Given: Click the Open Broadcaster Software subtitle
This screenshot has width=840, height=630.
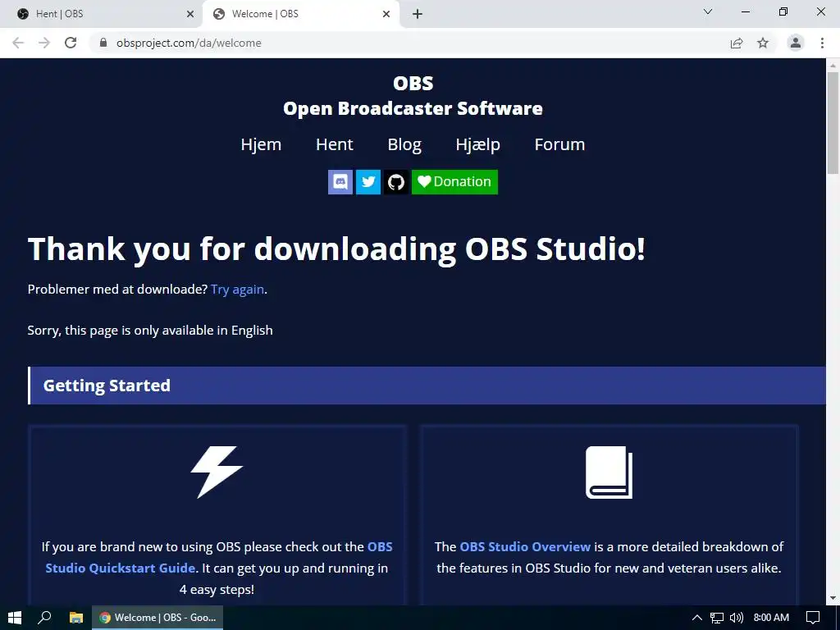Looking at the screenshot, I should coord(413,109).
